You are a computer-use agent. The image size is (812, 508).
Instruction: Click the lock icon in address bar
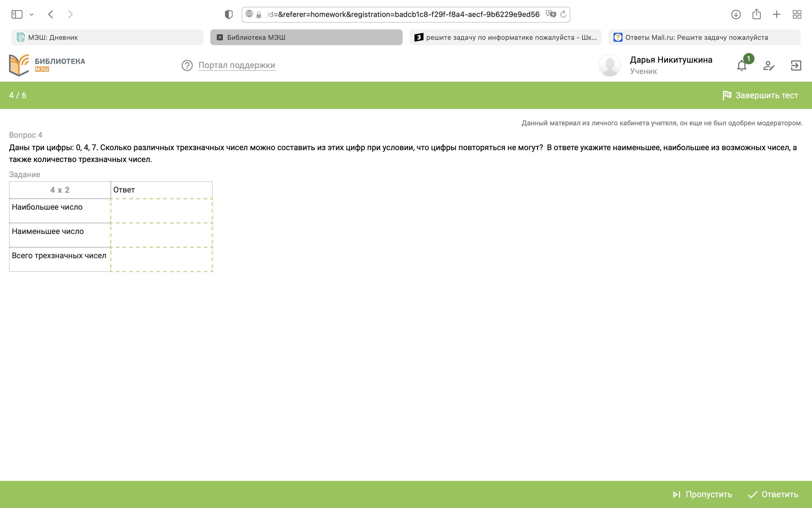pos(259,15)
